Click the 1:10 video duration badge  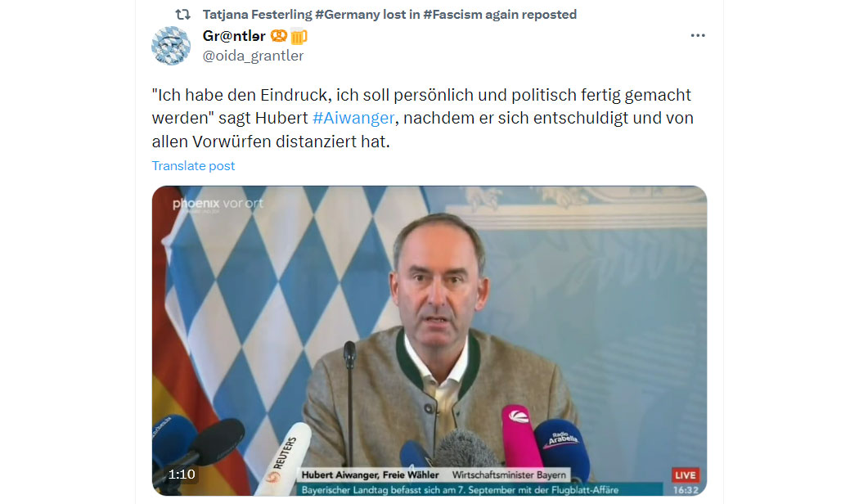(182, 475)
